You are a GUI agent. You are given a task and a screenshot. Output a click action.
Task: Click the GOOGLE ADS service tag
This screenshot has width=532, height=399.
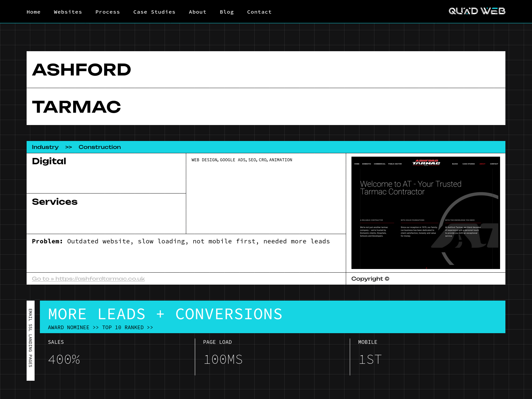click(233, 160)
